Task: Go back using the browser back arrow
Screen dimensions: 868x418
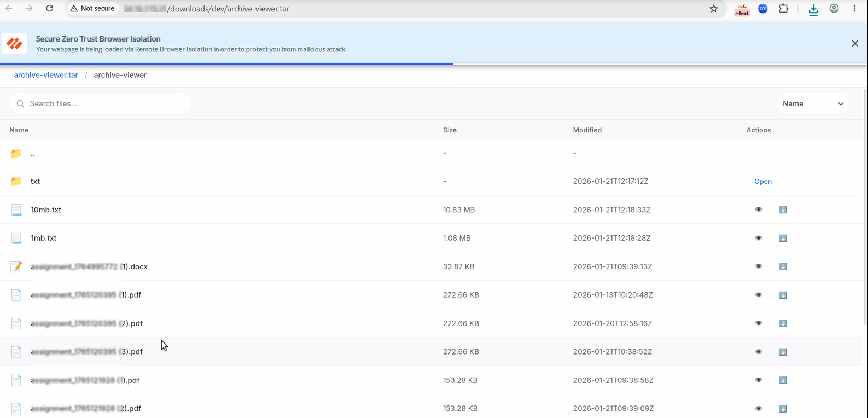Action: (x=9, y=8)
